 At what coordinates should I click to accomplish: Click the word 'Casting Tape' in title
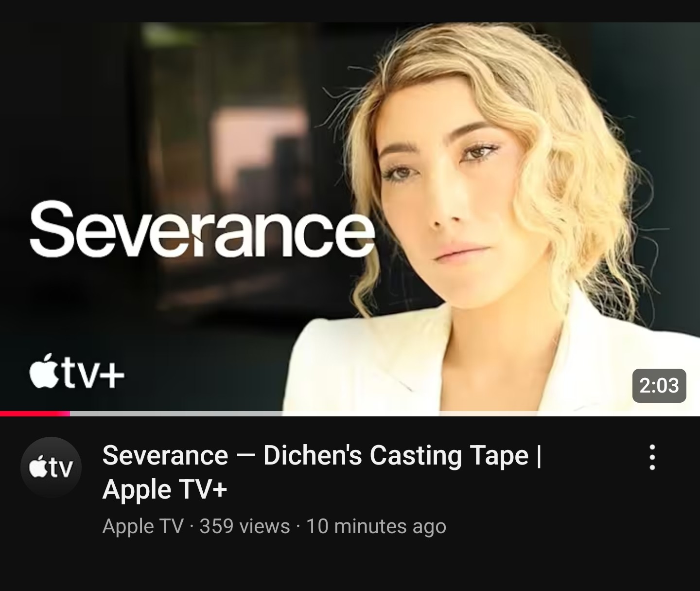[449, 456]
